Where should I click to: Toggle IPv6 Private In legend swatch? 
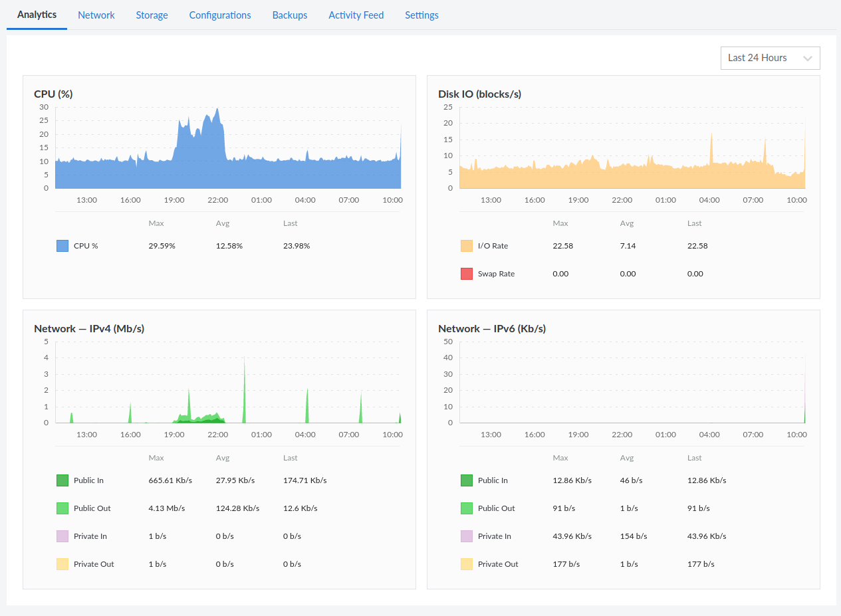(x=467, y=536)
